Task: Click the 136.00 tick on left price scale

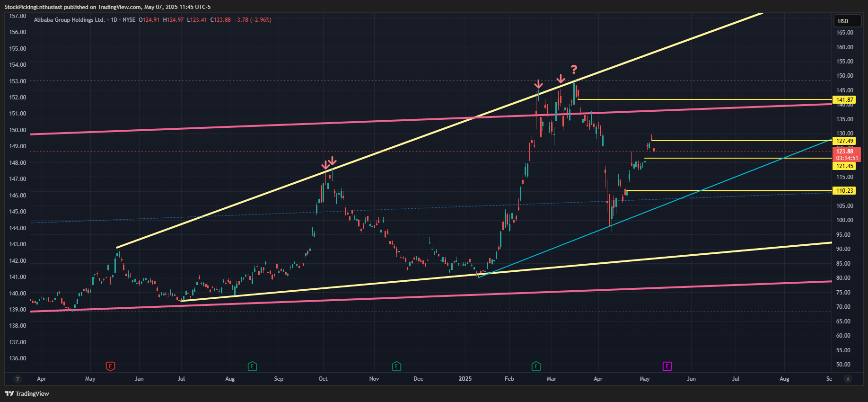Action: click(18, 358)
